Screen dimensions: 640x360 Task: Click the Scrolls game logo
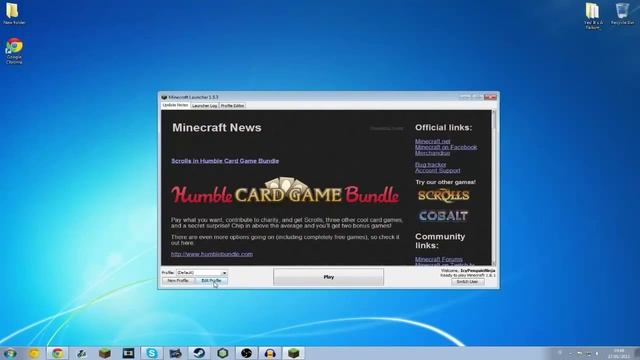click(x=443, y=195)
